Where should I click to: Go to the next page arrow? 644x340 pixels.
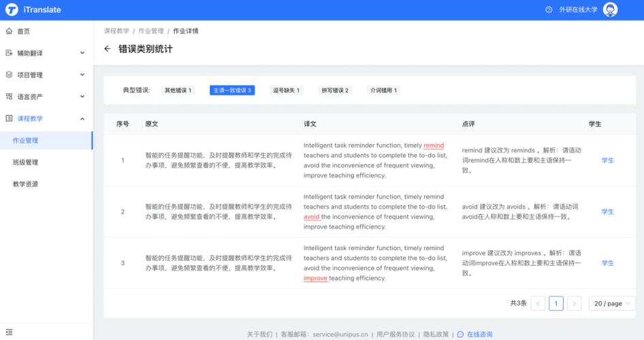pos(574,303)
